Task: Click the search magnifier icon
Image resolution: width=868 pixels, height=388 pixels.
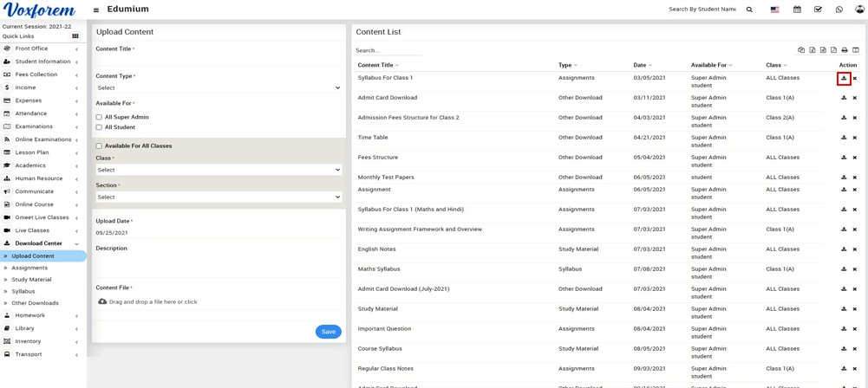Action: click(749, 10)
